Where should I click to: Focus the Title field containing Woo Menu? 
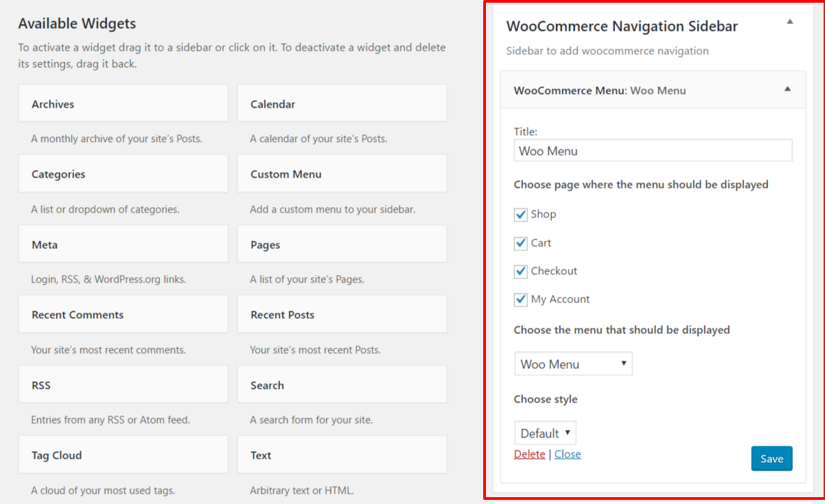coord(653,151)
